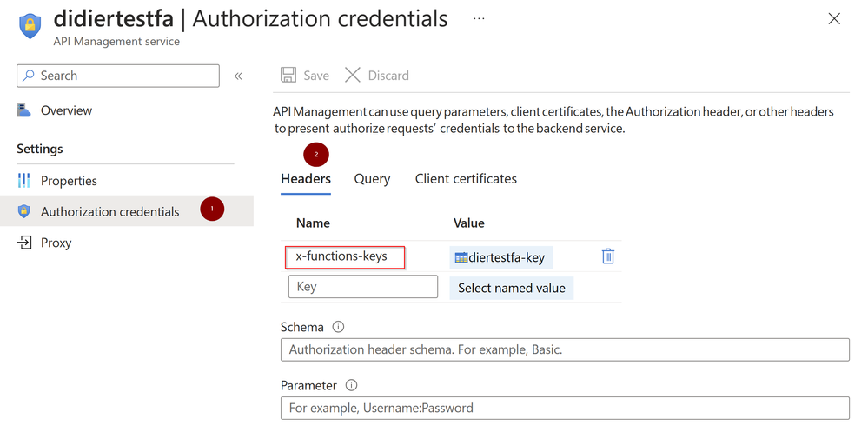Click the Parameter info icon

tap(351, 385)
